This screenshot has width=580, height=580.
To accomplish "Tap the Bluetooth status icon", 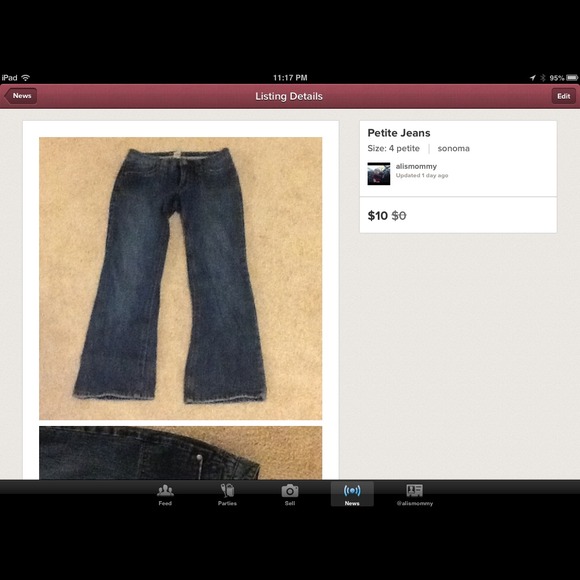I will tap(543, 78).
